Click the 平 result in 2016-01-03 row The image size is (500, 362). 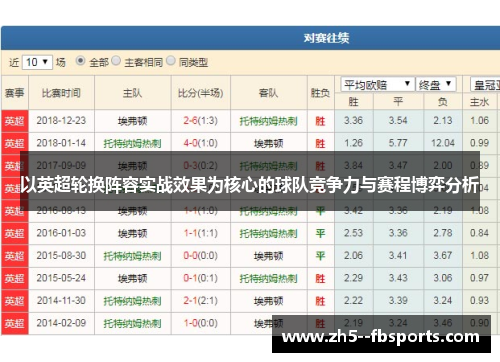coord(320,233)
